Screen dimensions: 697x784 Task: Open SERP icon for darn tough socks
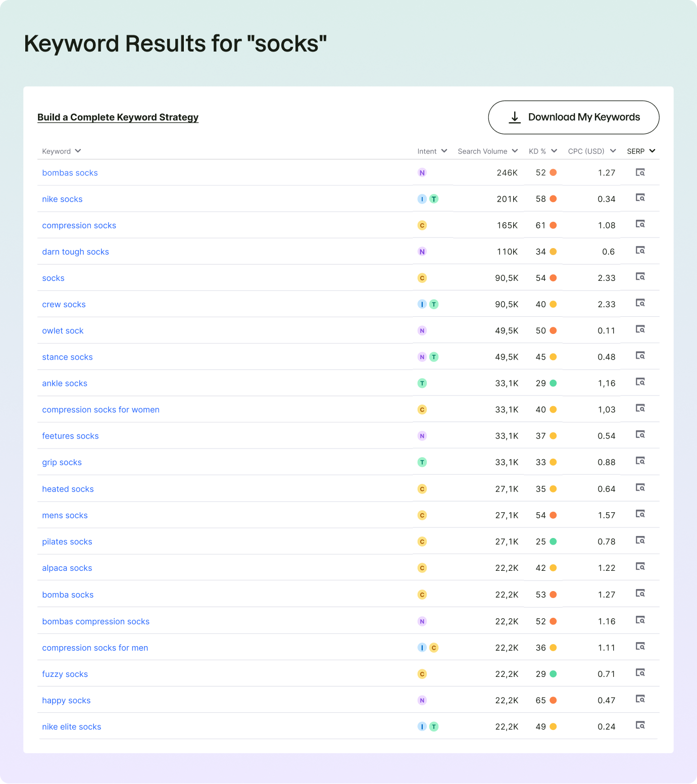pyautogui.click(x=640, y=250)
